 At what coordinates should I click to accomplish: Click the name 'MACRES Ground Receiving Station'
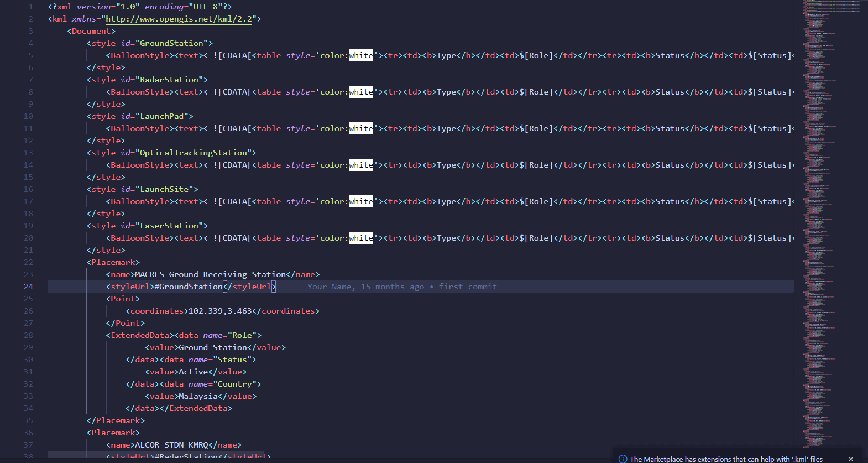point(211,274)
